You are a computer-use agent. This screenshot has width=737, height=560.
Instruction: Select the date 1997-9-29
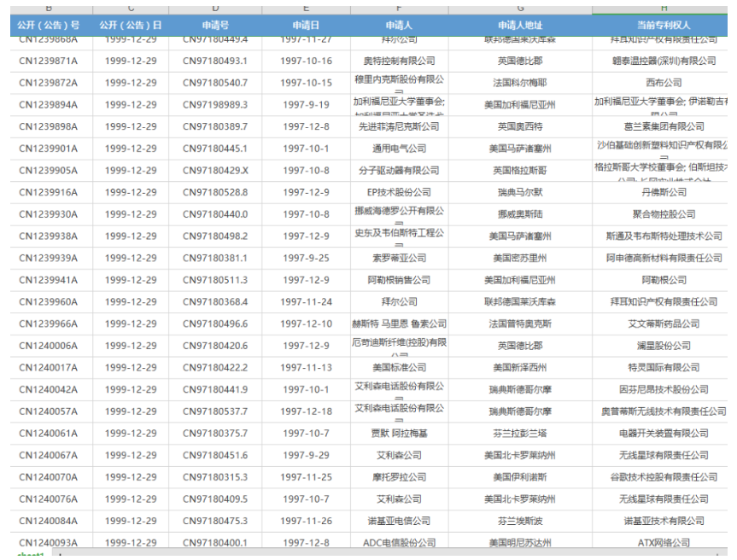point(306,455)
